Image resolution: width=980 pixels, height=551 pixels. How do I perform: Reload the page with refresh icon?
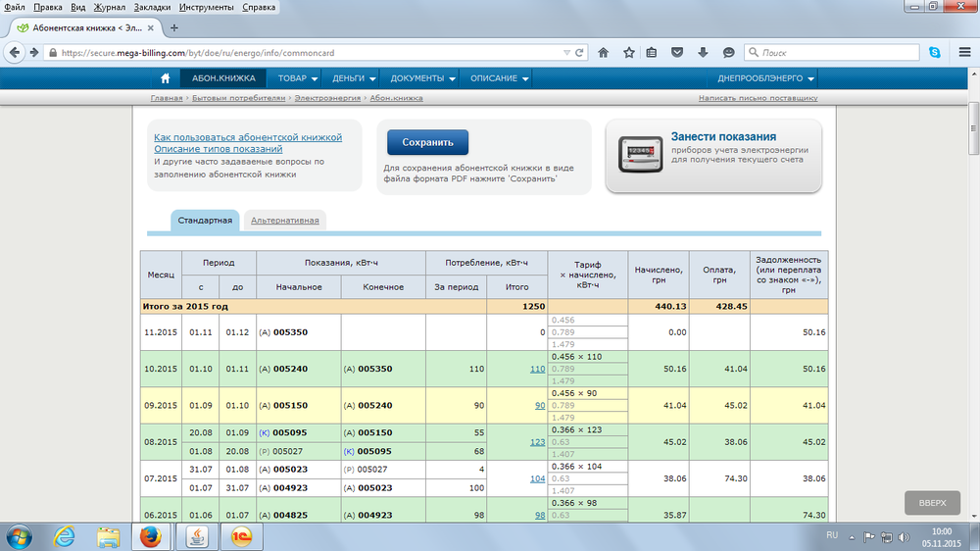[579, 53]
